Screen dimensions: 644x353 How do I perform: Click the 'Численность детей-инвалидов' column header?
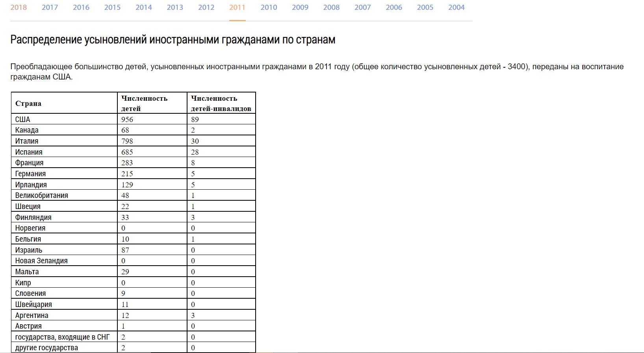pos(221,103)
